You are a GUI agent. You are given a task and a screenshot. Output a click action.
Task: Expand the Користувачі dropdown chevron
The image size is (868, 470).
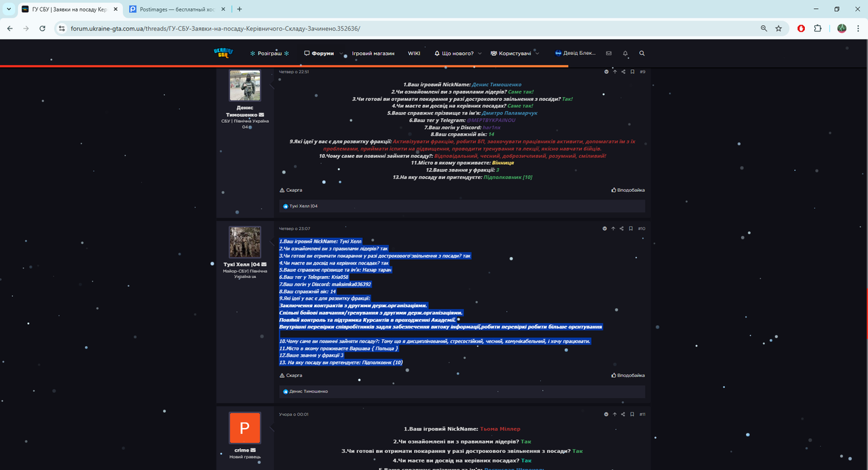coord(537,53)
